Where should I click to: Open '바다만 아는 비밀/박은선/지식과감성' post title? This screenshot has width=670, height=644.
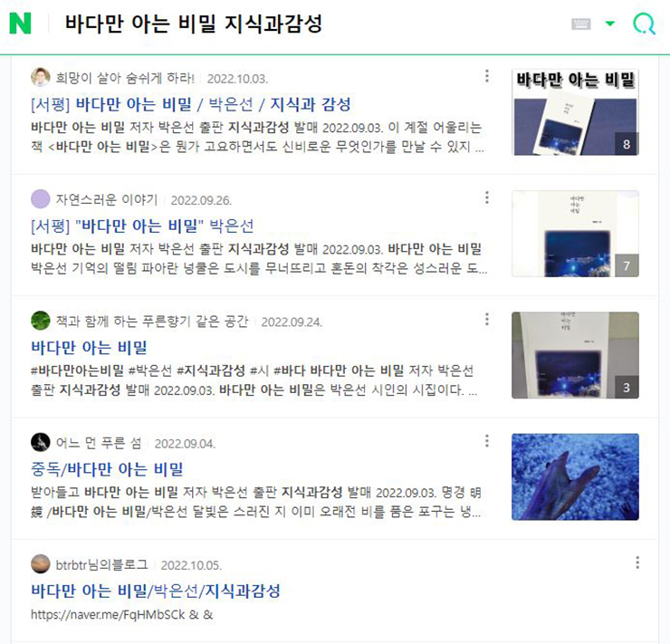tap(156, 591)
